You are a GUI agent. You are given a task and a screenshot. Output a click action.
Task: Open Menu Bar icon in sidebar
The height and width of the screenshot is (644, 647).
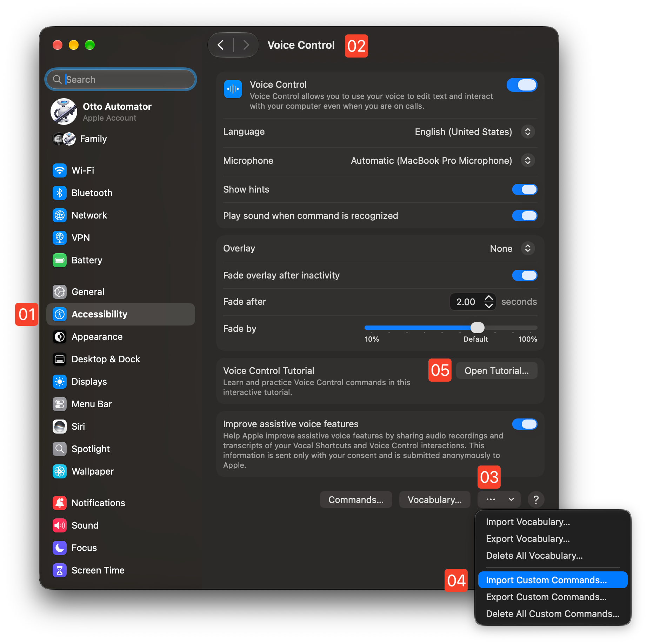click(x=60, y=404)
